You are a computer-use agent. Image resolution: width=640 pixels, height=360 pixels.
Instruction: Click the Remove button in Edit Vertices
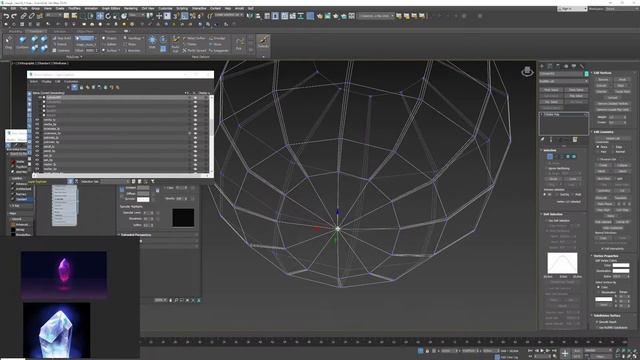tap(603, 80)
